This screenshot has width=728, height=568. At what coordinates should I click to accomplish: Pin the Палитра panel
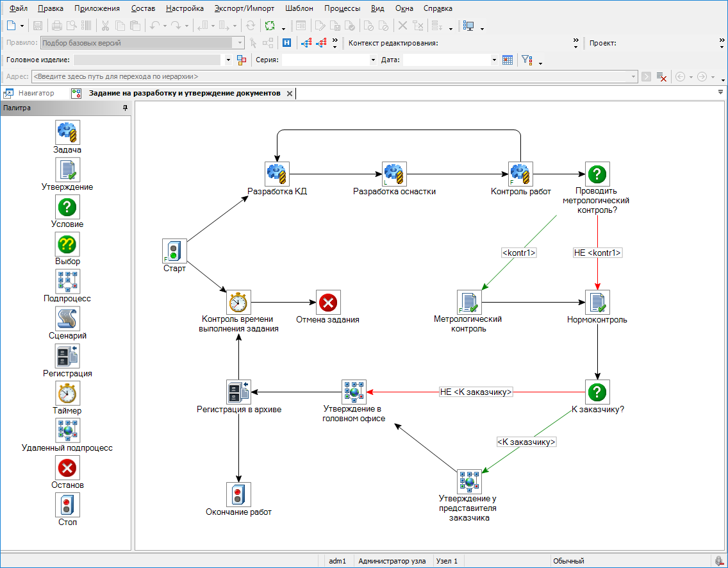click(125, 108)
